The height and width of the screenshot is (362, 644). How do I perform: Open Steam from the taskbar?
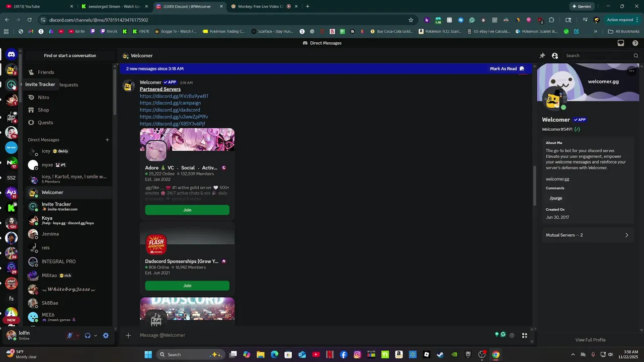coord(440,354)
